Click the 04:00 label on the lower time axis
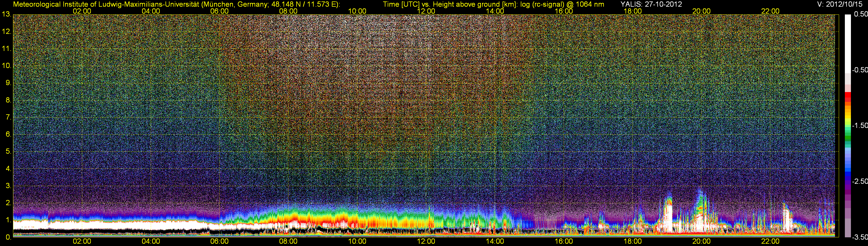This screenshot has height=246, width=868. (x=151, y=241)
